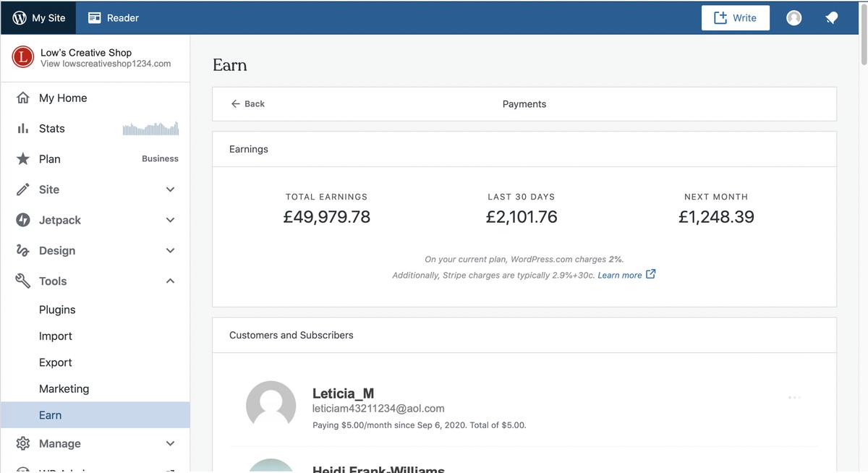
Task: Click Leticia_M's avatar thumbnail
Action: (271, 406)
